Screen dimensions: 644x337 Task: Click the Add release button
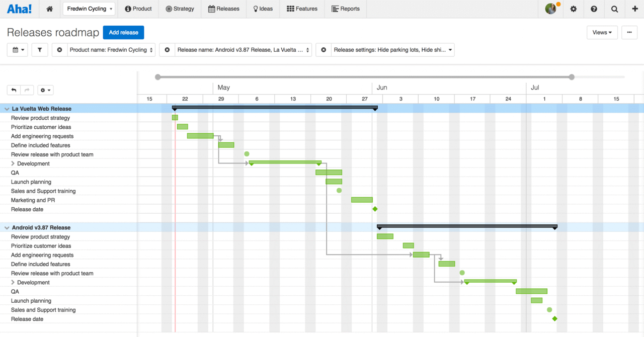pos(123,32)
